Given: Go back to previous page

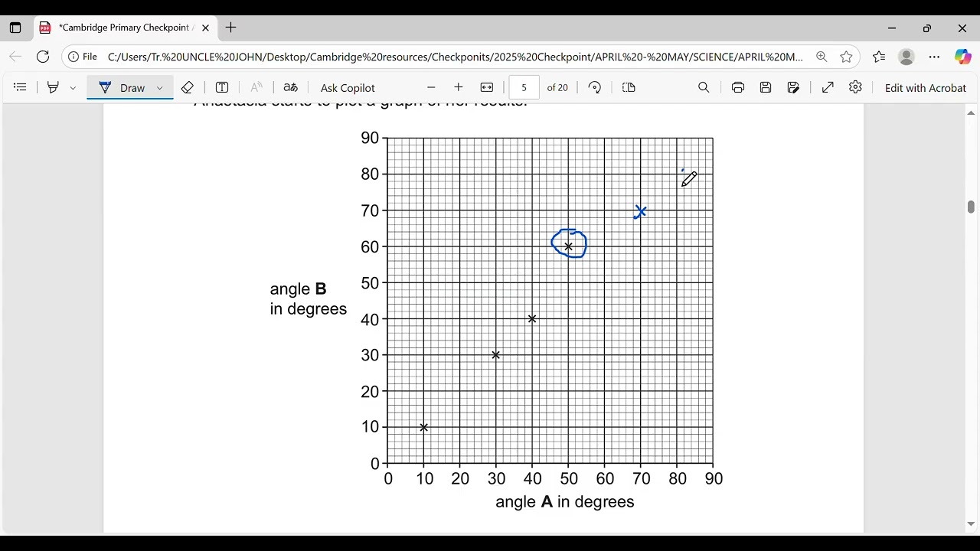Looking at the screenshot, I should [15, 57].
